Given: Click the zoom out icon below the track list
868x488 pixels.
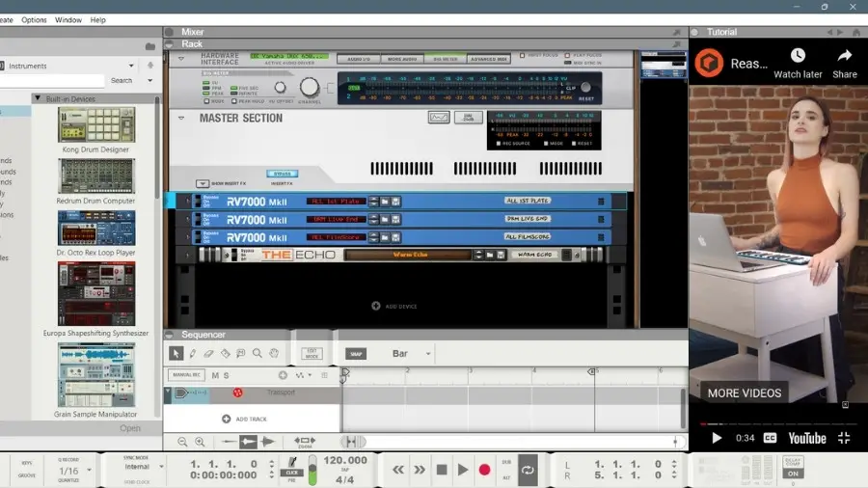Looking at the screenshot, I should (x=182, y=442).
